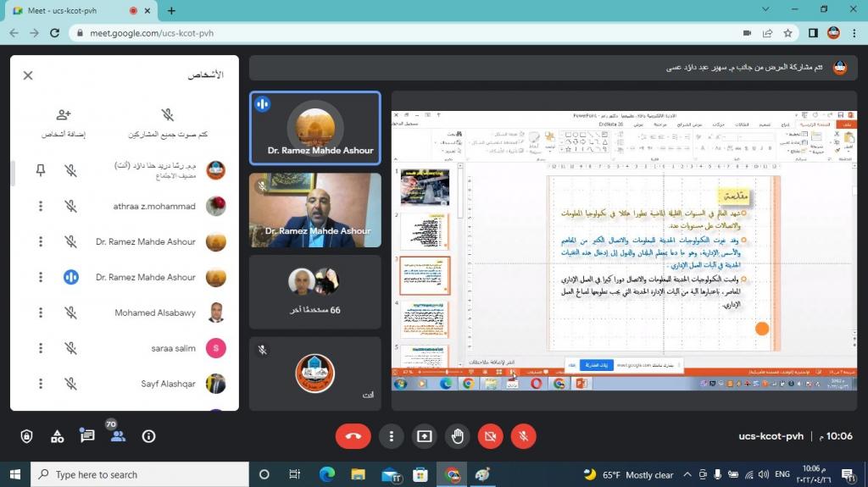Viewport: 868px width, 487px height.
Task: Switch to the Meet browser tab
Action: [x=72, y=11]
